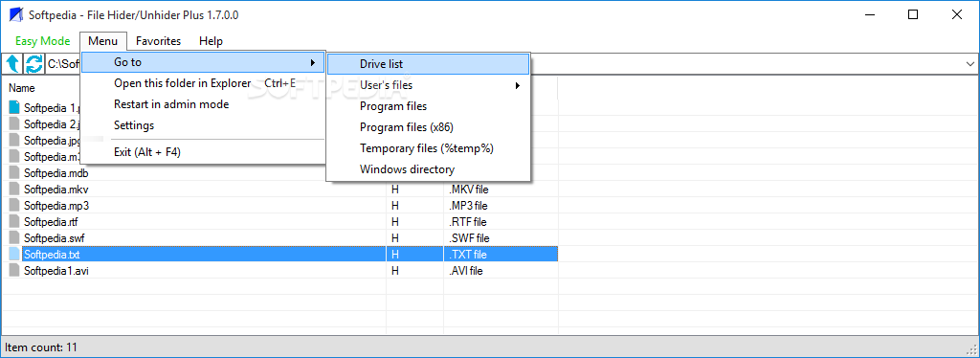Click the H attribute of Softpedia1.avi
Viewport: 980px width, 358px height.
[x=395, y=271]
